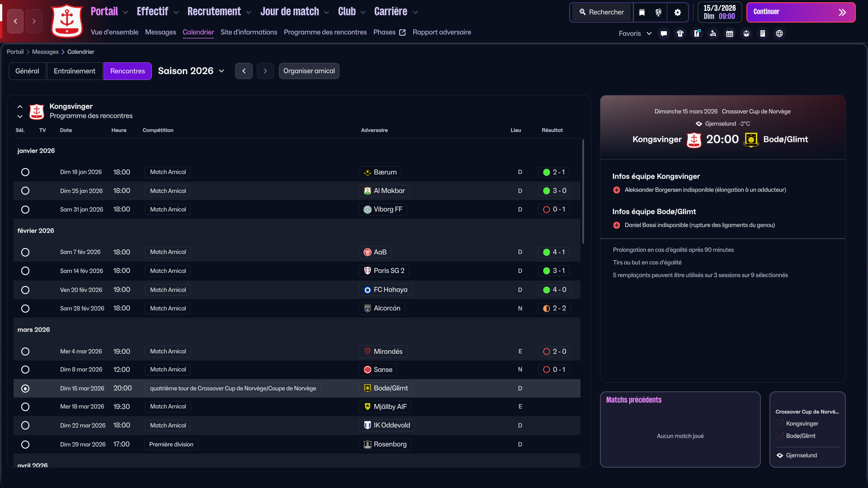This screenshot has height=488, width=868.
Task: Select the radio button for Bærum match
Action: coord(25,172)
